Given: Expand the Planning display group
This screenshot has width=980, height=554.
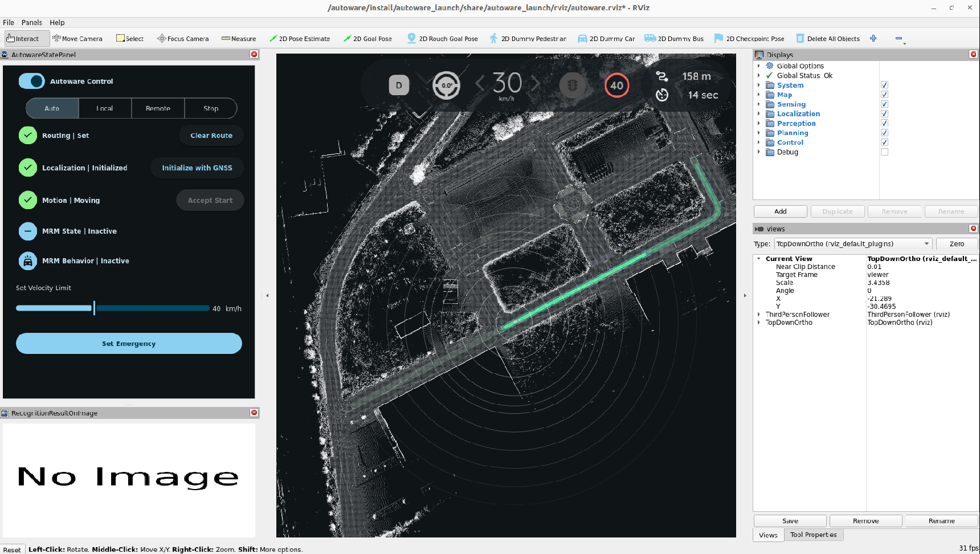Looking at the screenshot, I should click(x=759, y=133).
